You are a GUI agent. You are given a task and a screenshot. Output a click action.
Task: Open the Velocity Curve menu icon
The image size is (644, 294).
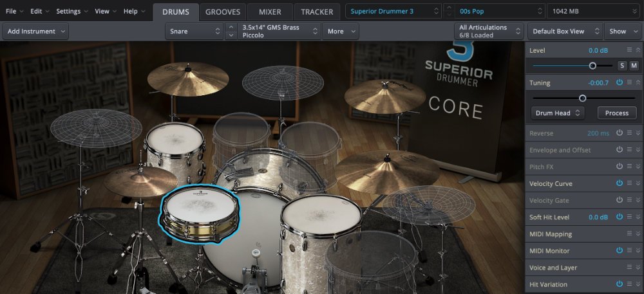(x=629, y=183)
